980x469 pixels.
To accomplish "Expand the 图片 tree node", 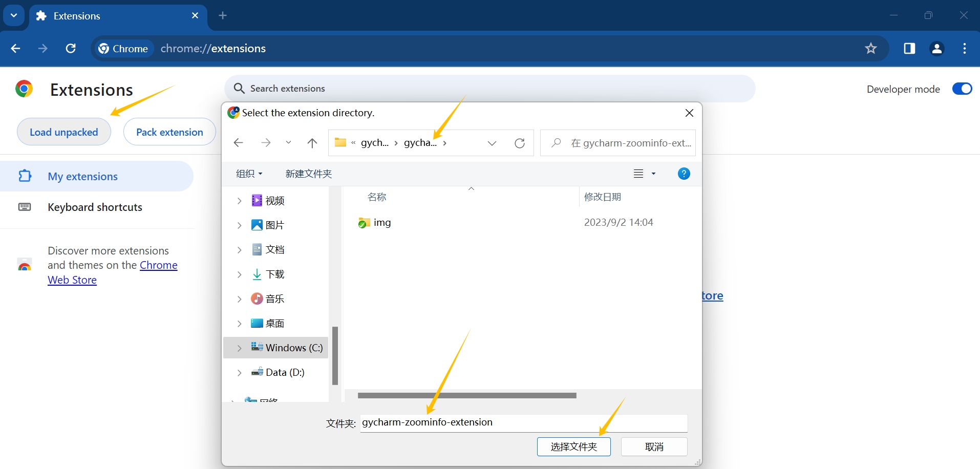I will pyautogui.click(x=239, y=225).
